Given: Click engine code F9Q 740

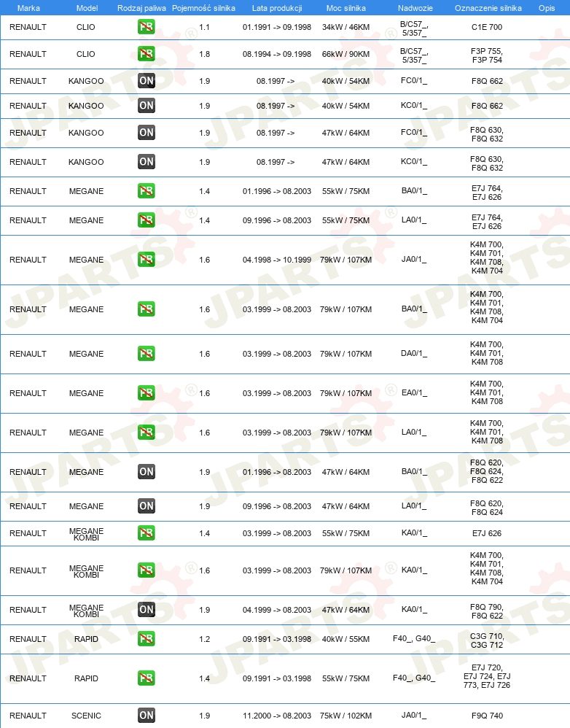Looking at the screenshot, I should coord(487,716).
